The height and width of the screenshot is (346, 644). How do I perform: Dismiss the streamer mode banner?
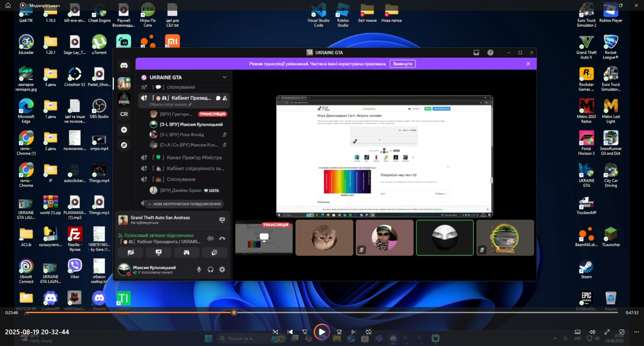(528, 64)
